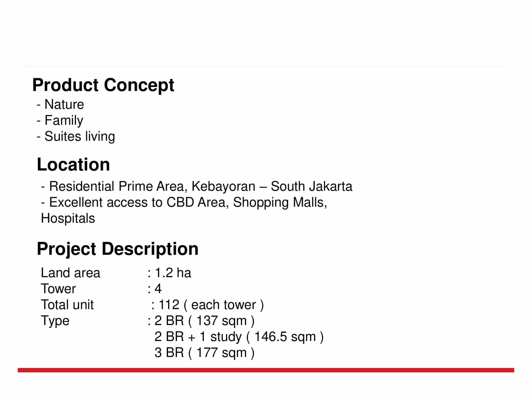Select the Suites living bullet
Viewport: 532px width, 399px height.
tap(79, 136)
